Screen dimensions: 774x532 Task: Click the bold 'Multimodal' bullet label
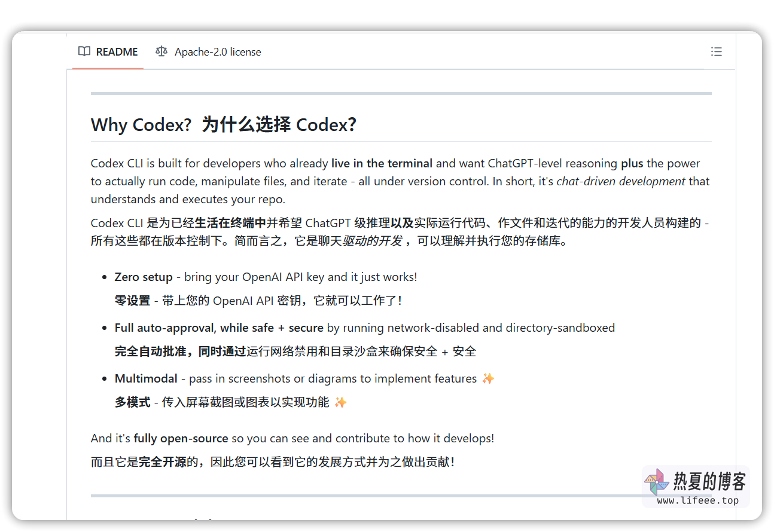coord(146,378)
